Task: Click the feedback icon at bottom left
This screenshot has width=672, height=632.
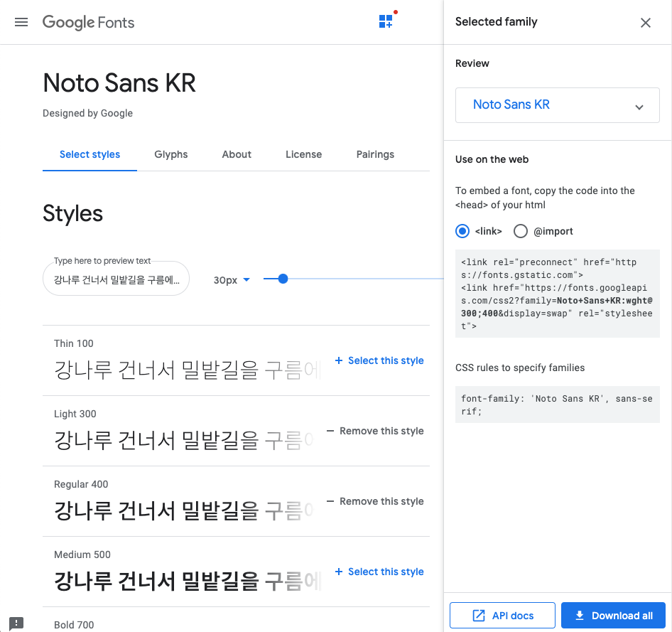Action: coord(16,623)
